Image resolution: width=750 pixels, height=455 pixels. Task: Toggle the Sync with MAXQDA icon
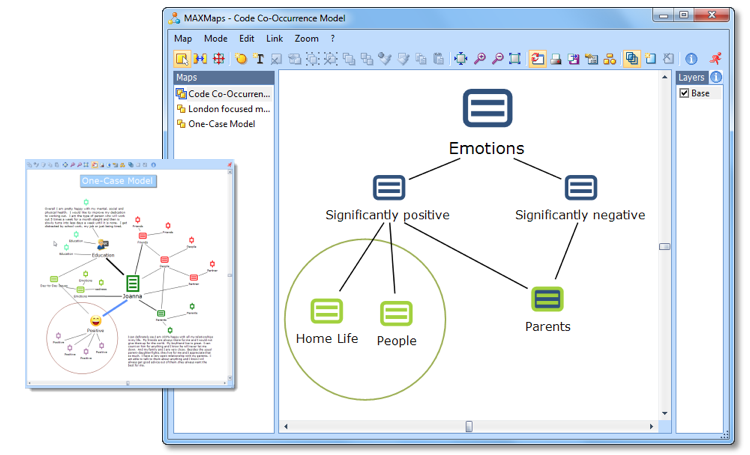(538, 59)
